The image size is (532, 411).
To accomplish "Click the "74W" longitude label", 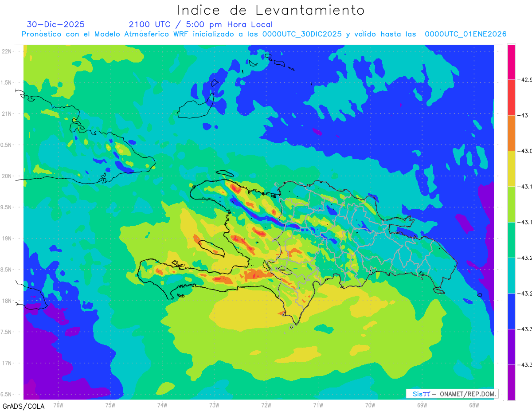I will 162,405.
